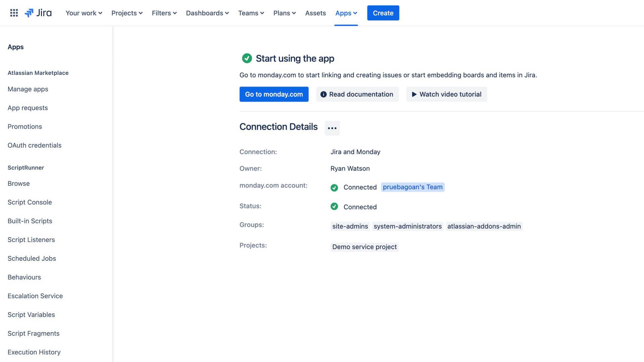The height and width of the screenshot is (362, 644).
Task: Expand the Projects menu
Action: [x=127, y=13]
